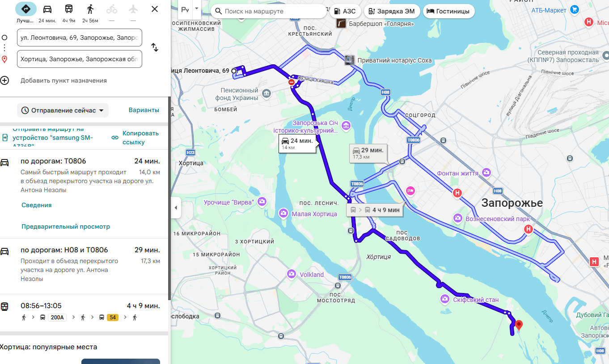Viewport: 609px width, 364px height.
Task: Open the Отправление сейчас dropdown
Action: [63, 110]
